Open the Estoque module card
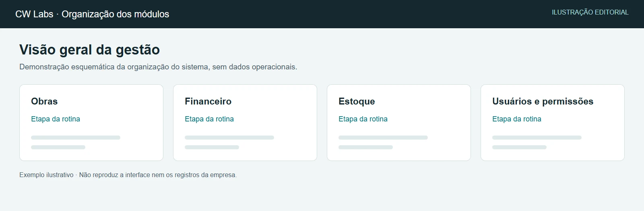The width and height of the screenshot is (644, 211). click(x=399, y=123)
